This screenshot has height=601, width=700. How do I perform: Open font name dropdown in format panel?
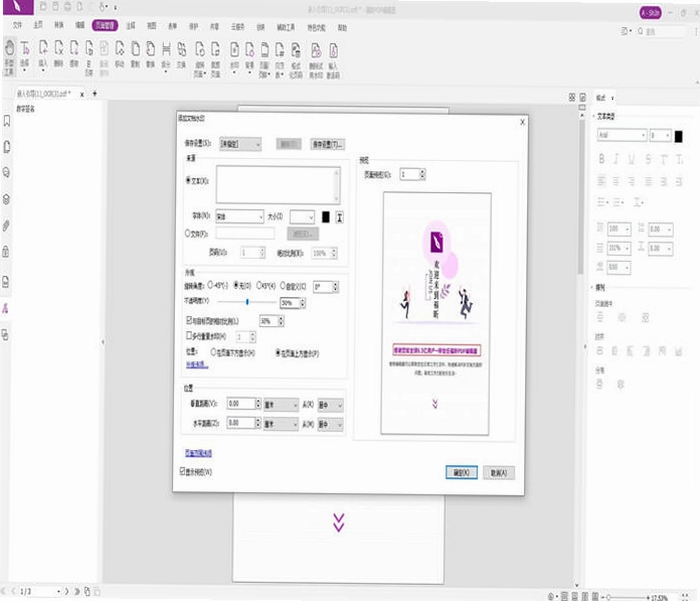621,135
